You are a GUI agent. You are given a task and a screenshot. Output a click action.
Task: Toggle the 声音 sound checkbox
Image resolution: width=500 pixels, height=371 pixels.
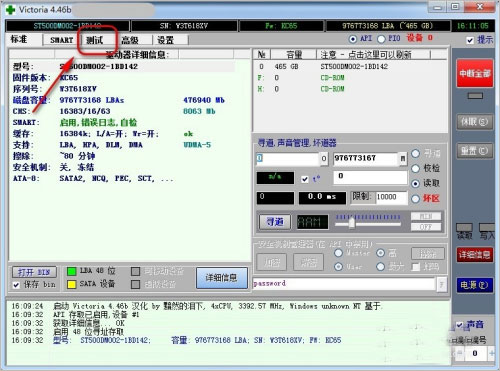point(460,324)
